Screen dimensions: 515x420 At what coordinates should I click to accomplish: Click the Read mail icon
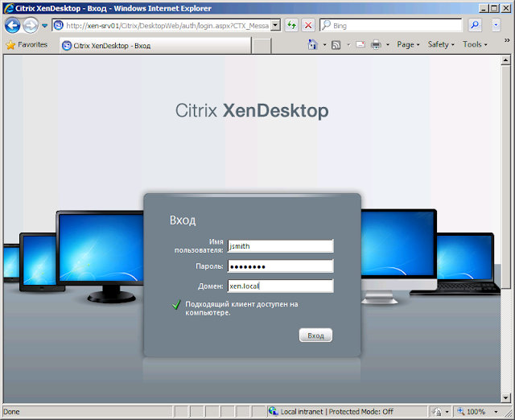360,44
